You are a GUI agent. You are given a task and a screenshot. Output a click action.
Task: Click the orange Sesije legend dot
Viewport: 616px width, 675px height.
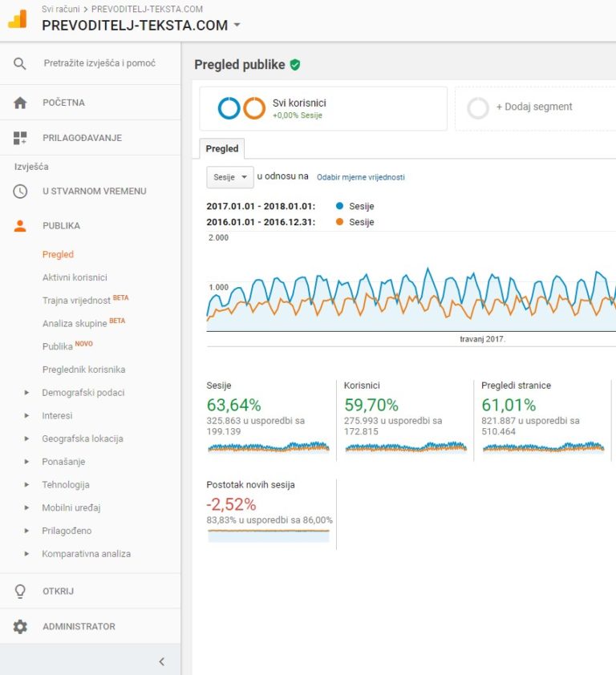tap(339, 222)
